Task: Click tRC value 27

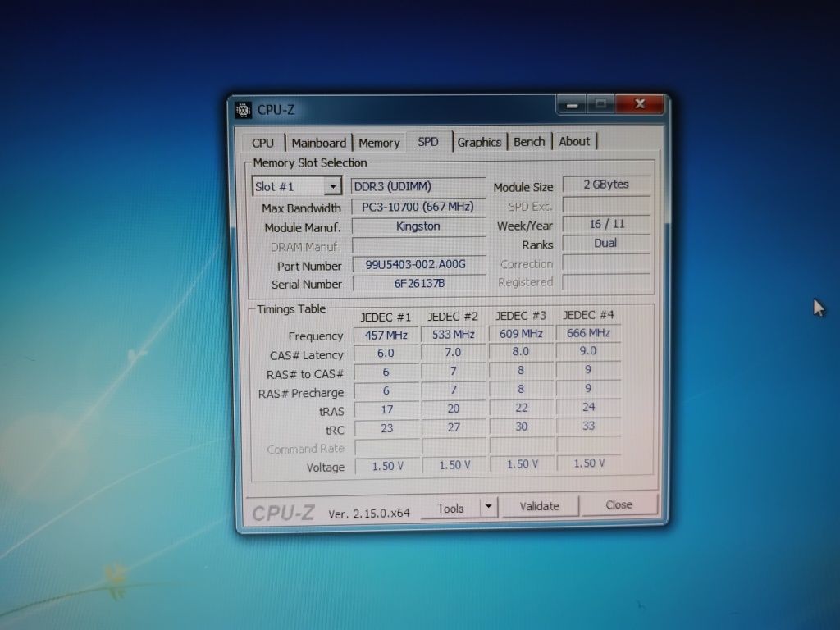Action: (453, 427)
